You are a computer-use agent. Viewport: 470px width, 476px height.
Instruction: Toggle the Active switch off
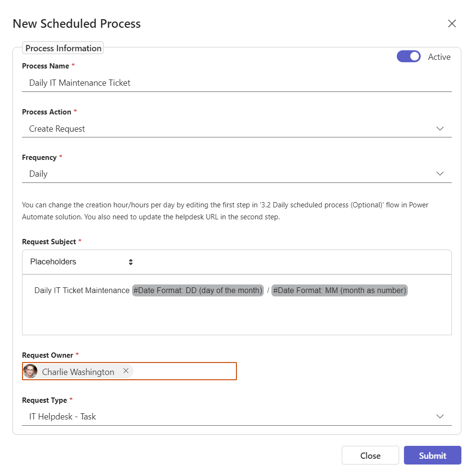pyautogui.click(x=408, y=57)
